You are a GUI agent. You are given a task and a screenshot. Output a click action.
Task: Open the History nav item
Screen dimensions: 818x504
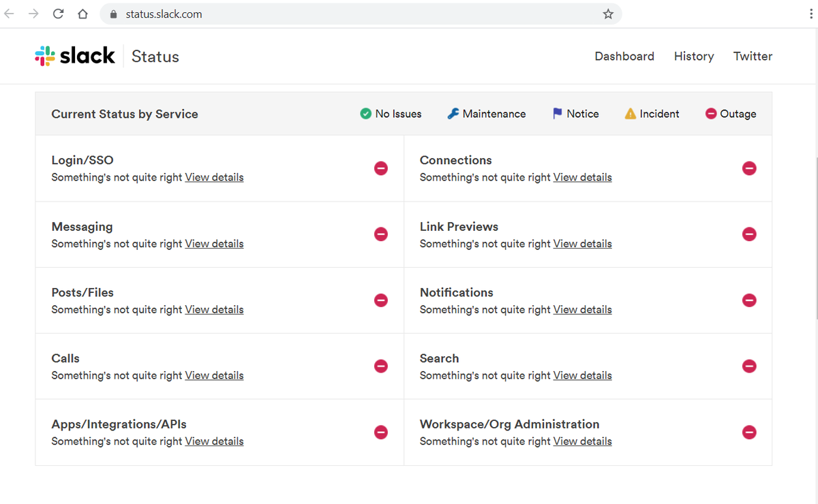(694, 57)
